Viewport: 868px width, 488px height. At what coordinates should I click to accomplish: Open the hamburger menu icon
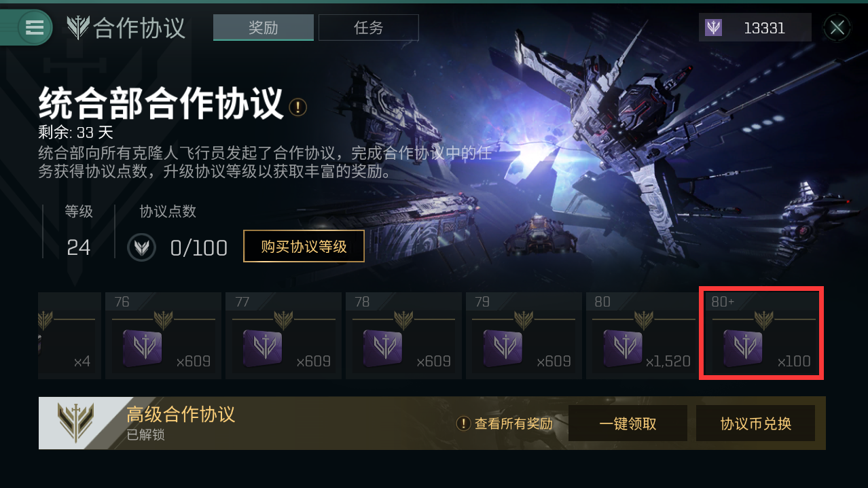tap(35, 27)
